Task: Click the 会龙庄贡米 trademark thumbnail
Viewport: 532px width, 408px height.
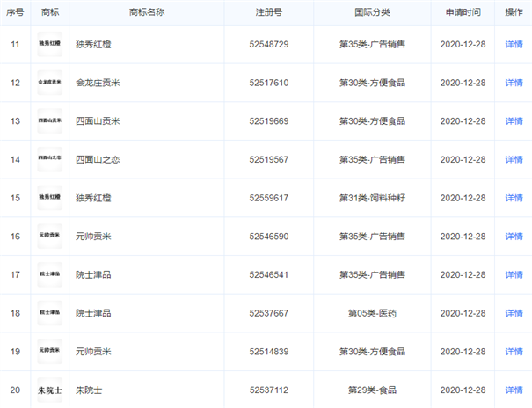Action: (49, 83)
